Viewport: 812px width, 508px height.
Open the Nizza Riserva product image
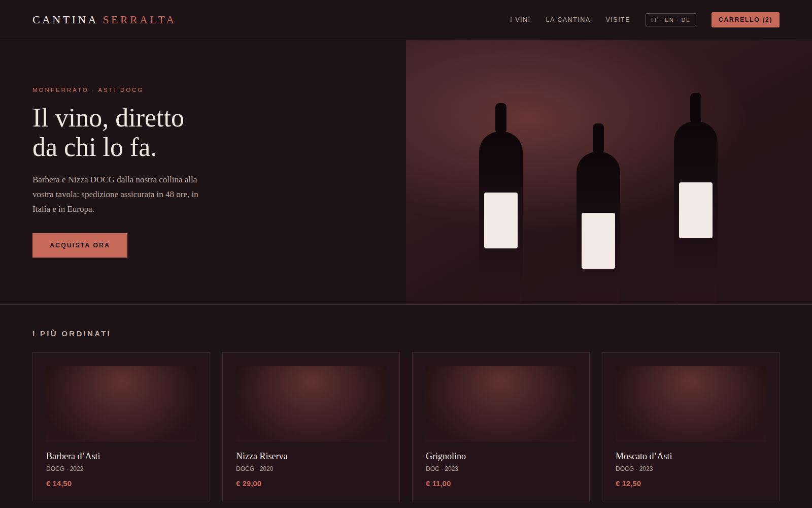coord(311,404)
